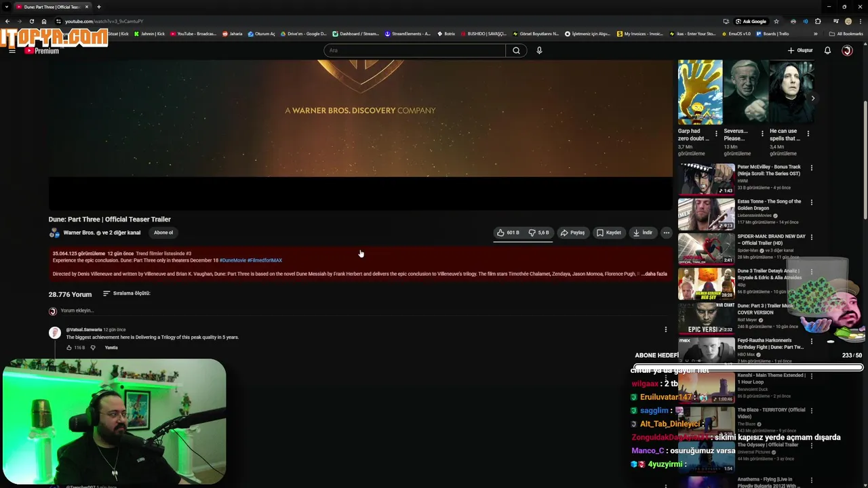The image size is (868, 488).
Task: Open Dune 3 Trailer Detaylı Analiz video
Action: click(706, 284)
